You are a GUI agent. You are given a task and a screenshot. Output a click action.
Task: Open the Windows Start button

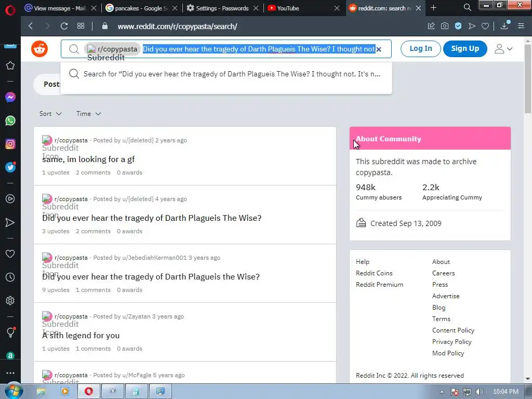(14, 391)
